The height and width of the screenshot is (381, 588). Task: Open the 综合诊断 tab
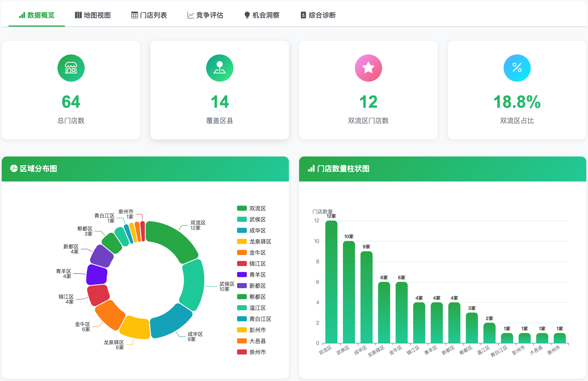coord(318,15)
